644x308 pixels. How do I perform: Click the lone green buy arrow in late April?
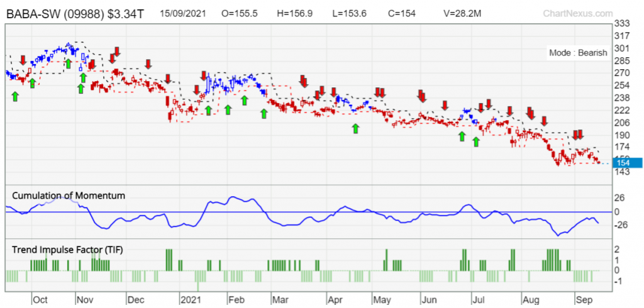click(355, 128)
